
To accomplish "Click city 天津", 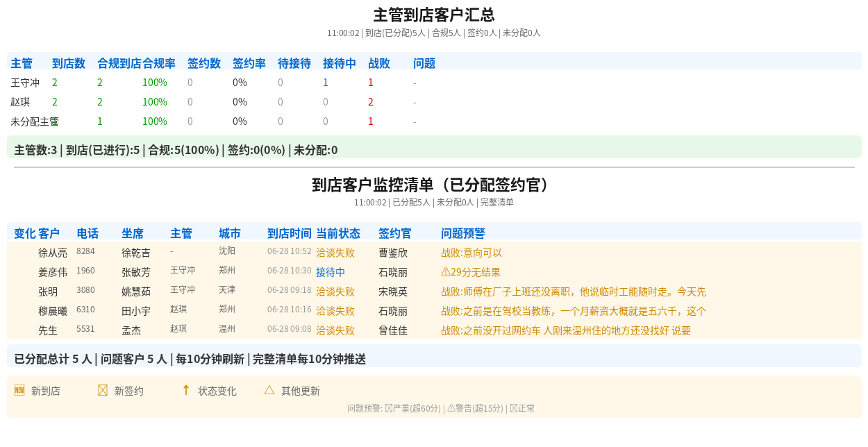I will point(227,289).
